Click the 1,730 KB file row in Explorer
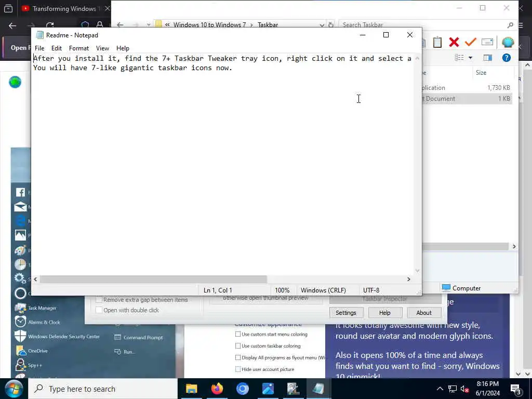This screenshot has height=399, width=532. point(467,87)
